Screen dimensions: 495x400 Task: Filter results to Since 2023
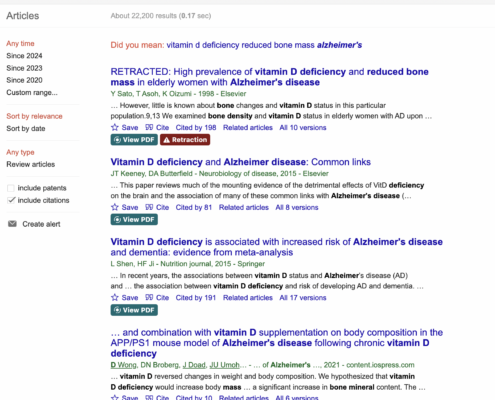pyautogui.click(x=24, y=68)
